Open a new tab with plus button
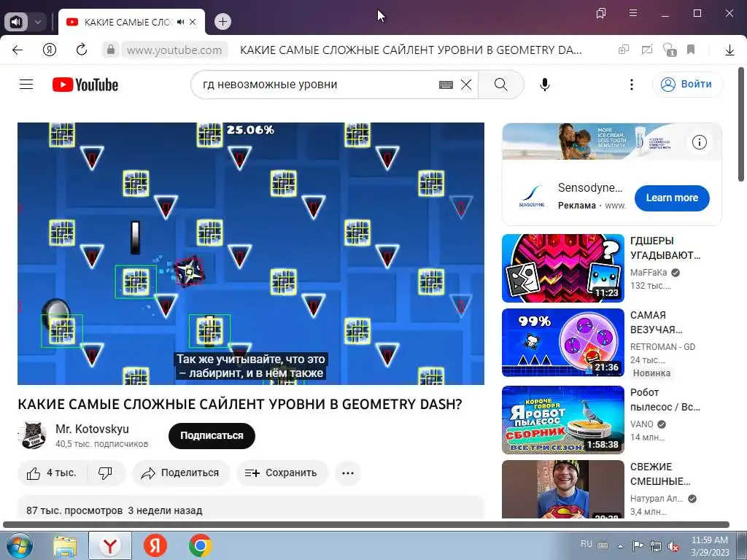This screenshot has height=560, width=747. tap(222, 21)
